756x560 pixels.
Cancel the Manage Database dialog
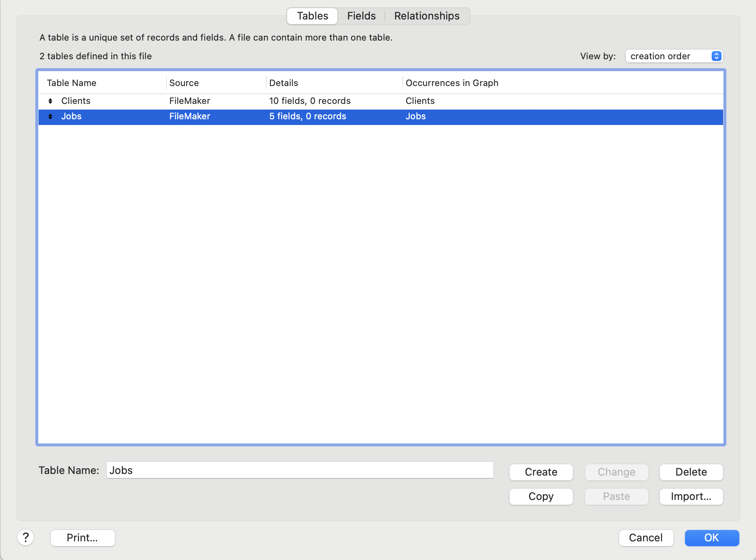pos(646,538)
